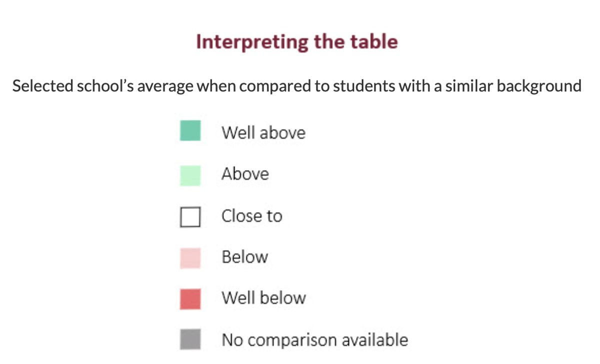Select the 'No comparison available' label

315,340
